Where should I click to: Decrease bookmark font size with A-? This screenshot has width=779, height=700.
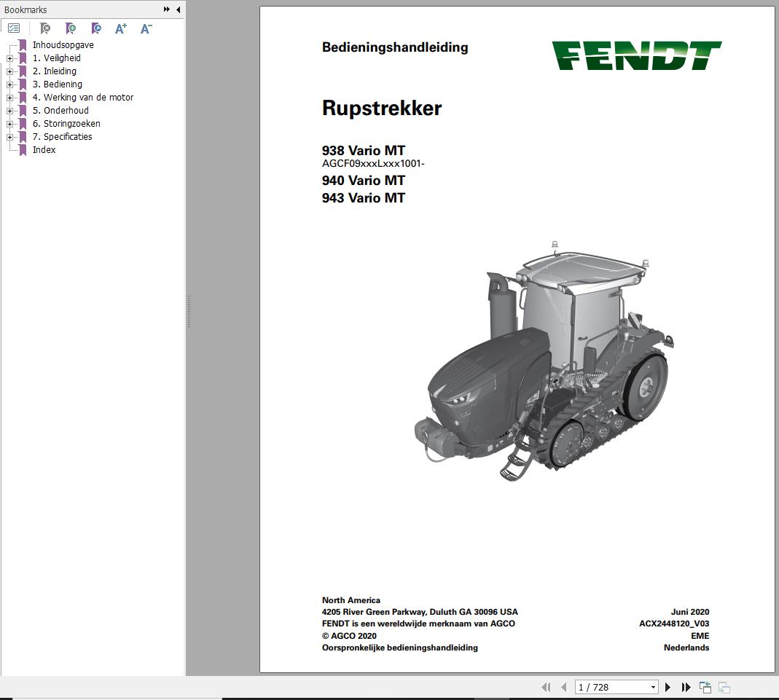(x=146, y=29)
